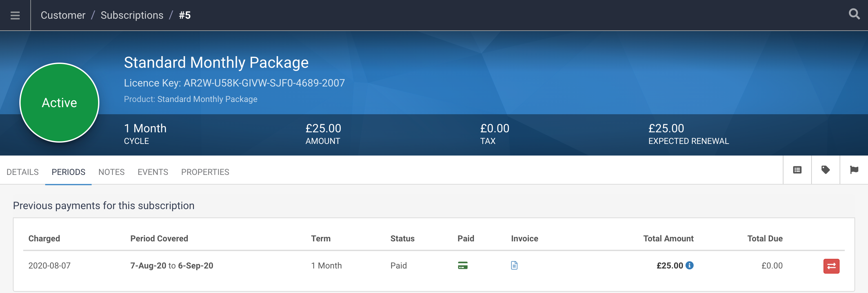Click the Previous payments for this subscription heading
The image size is (868, 293).
104,206
